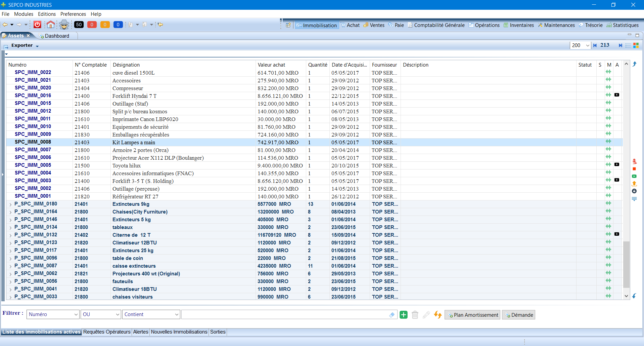This screenshot has width=644, height=346.
Task: Open the Alertes tab
Action: coord(141,332)
